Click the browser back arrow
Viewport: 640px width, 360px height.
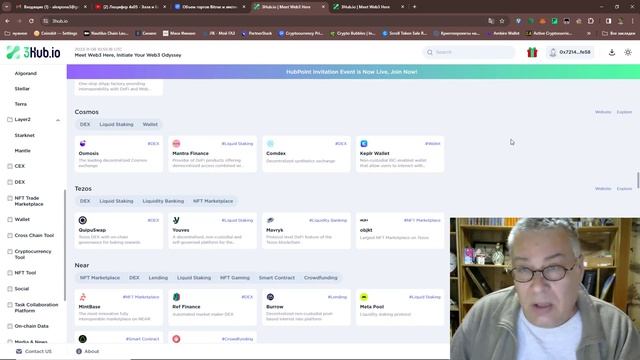8,21
